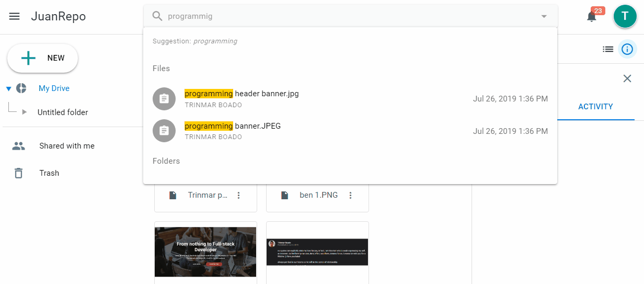The height and width of the screenshot is (284, 644).
Task: Switch to list view layout
Action: point(608,49)
